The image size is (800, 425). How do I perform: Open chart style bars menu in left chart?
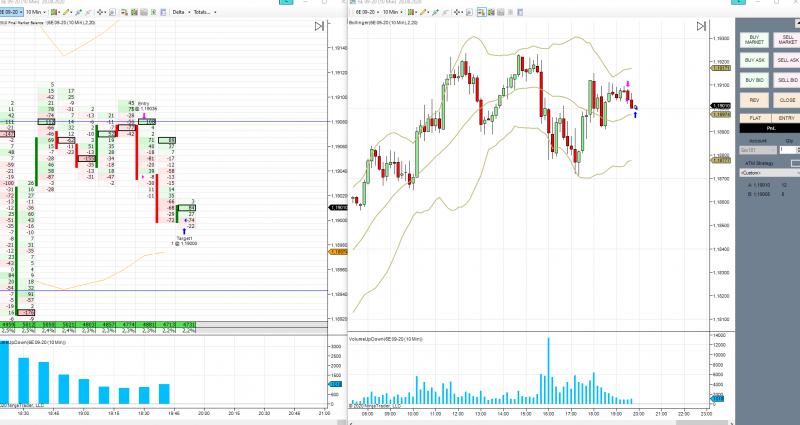(55, 12)
